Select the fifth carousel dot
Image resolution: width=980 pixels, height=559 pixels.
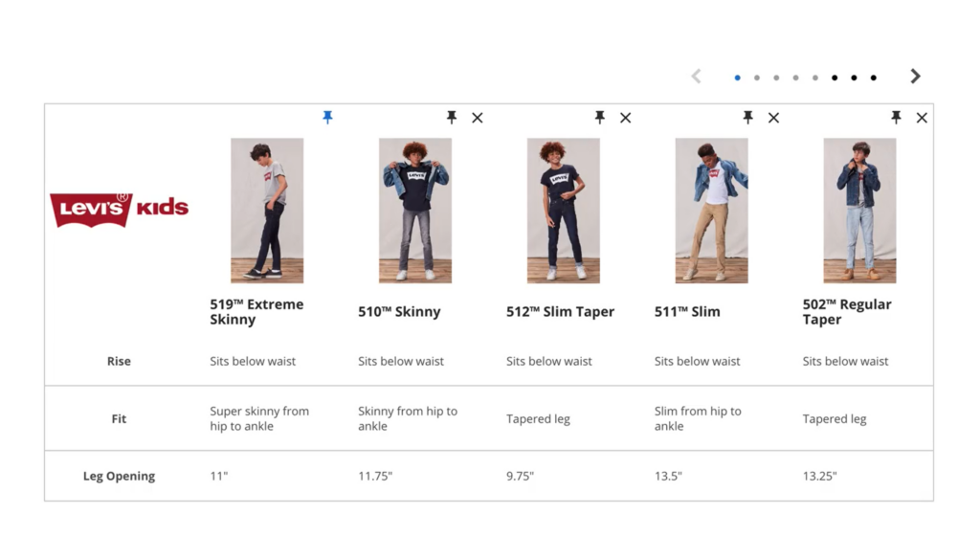815,77
